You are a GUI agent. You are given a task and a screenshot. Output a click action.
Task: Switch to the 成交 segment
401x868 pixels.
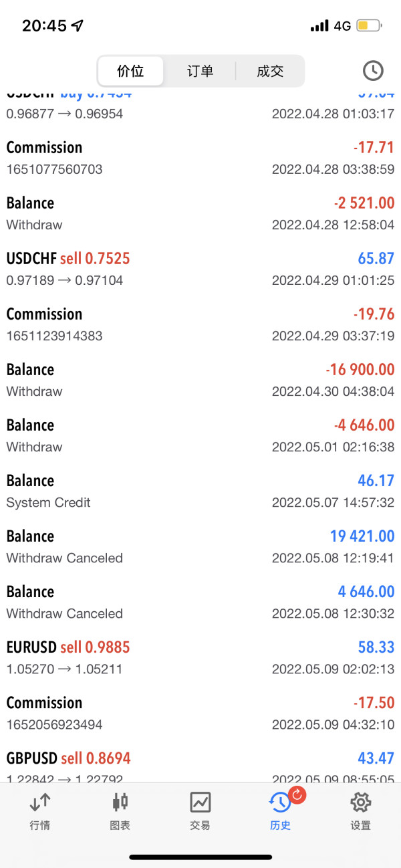click(270, 71)
